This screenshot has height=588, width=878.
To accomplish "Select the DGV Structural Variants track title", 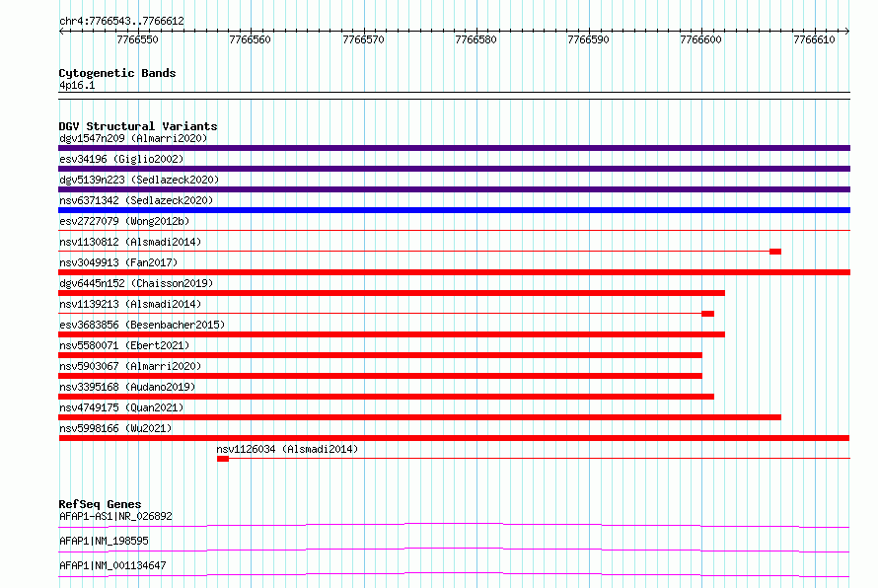I will (138, 126).
